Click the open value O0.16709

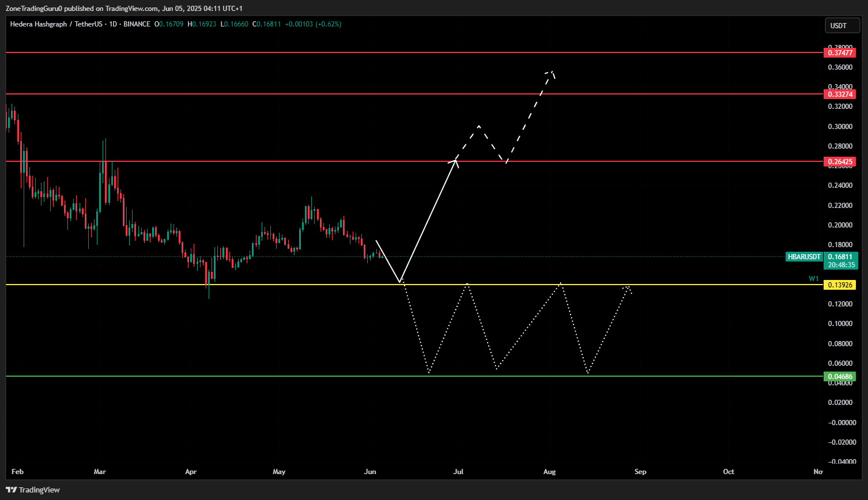point(169,24)
